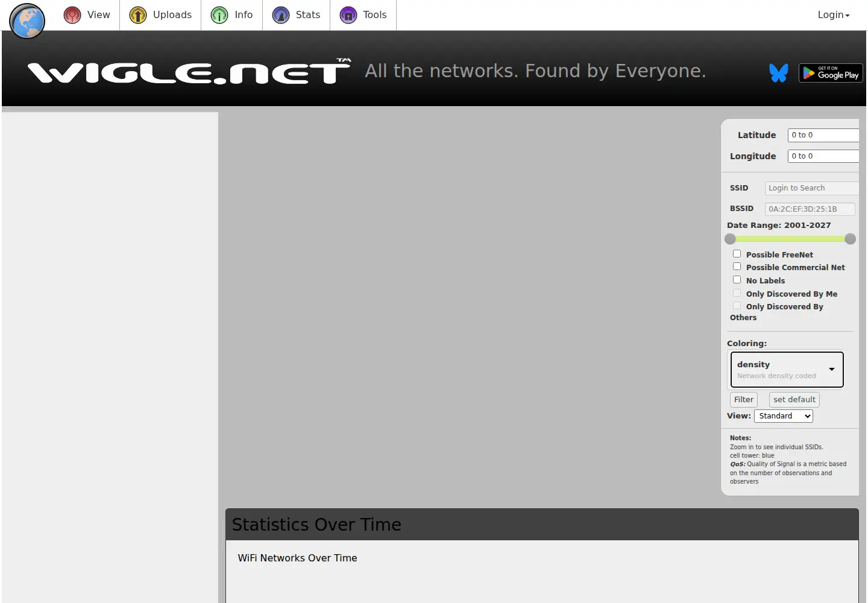Click the Date Range: 2001-2027 label

pyautogui.click(x=779, y=226)
